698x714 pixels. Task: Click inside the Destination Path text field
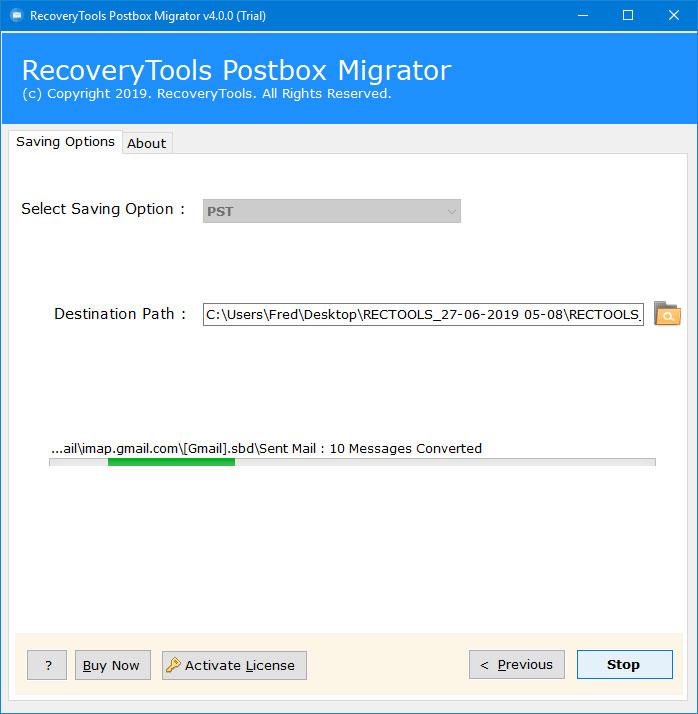422,314
